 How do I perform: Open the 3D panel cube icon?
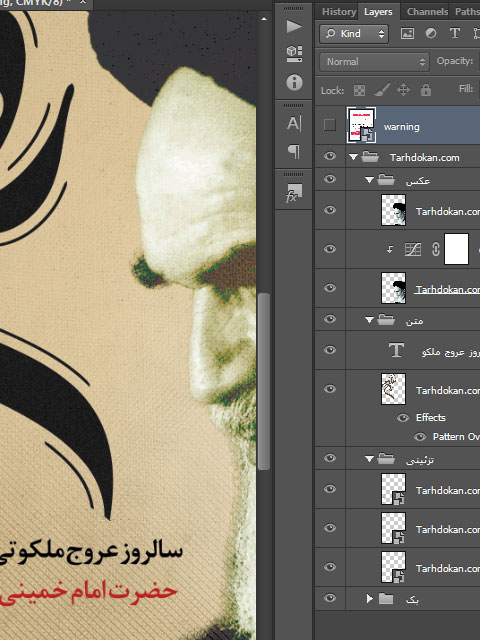[x=294, y=53]
